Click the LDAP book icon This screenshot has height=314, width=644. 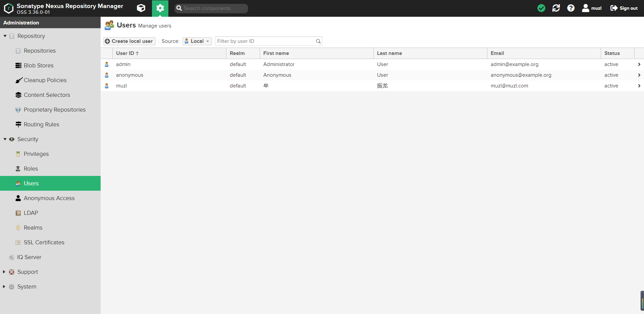click(x=18, y=213)
